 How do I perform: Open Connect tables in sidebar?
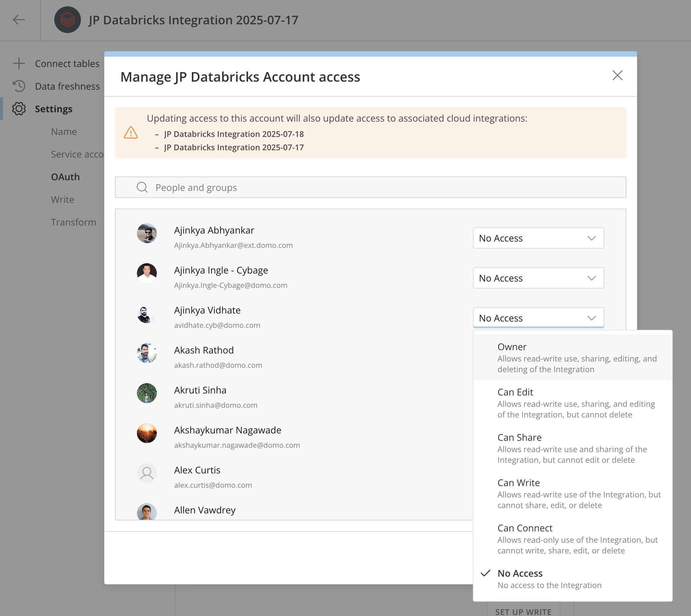[67, 63]
